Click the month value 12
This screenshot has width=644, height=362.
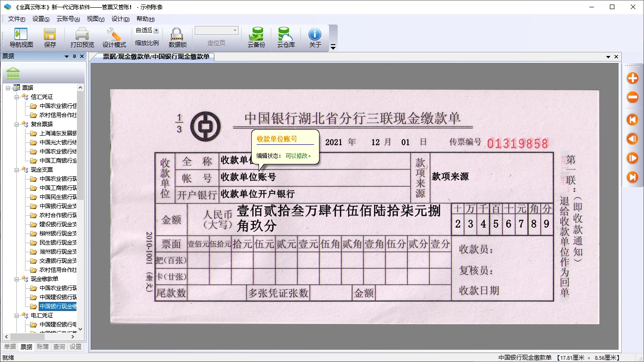point(375,142)
